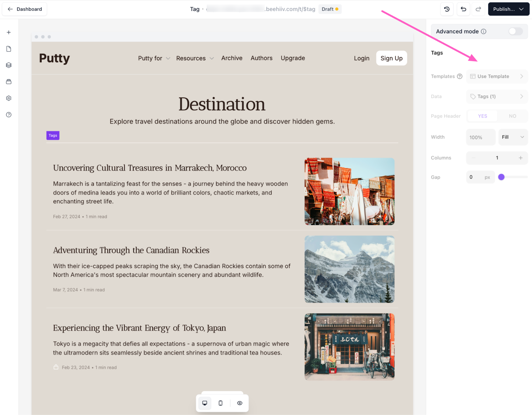
Task: Open the pages icon in left sidebar
Action: point(9,49)
